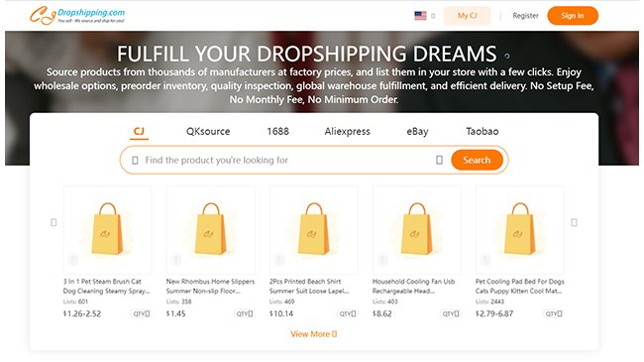This screenshot has width=644, height=362.
Task: Click the 'Lists: 2443' text
Action: [489, 302]
